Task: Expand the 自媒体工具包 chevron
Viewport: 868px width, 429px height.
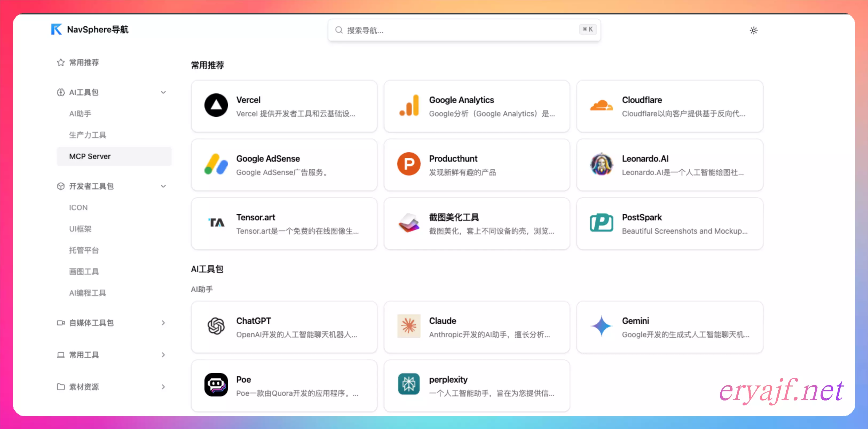Action: 163,323
